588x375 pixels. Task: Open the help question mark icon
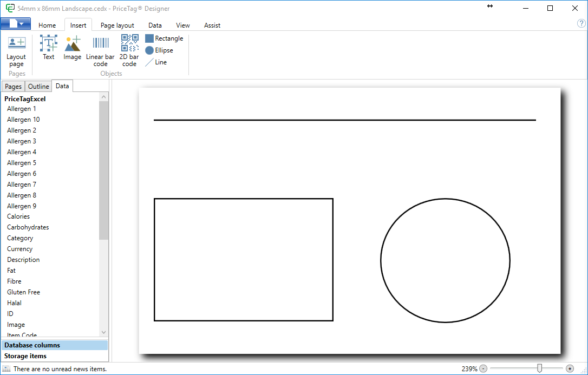coord(581,24)
